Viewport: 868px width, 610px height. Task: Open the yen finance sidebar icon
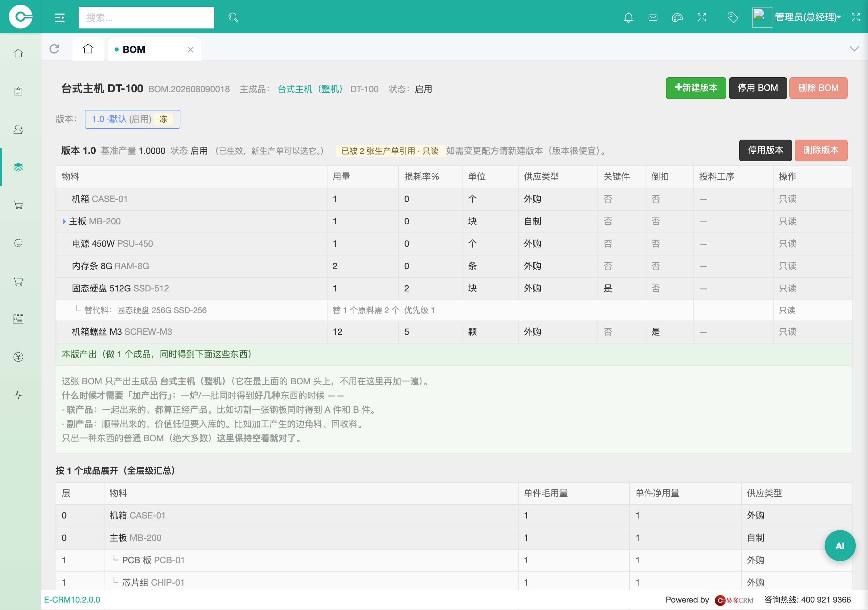[x=18, y=357]
